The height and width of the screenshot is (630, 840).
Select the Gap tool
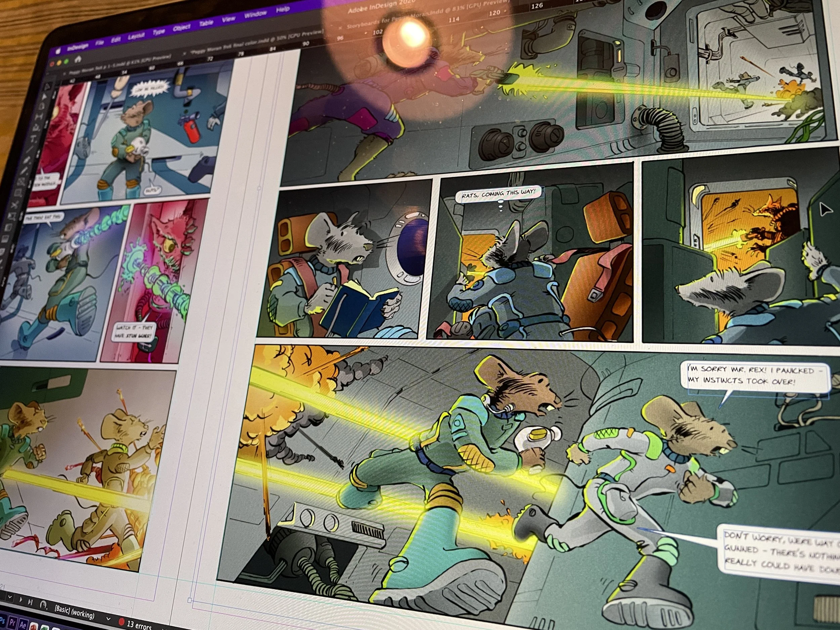[x=39, y=117]
